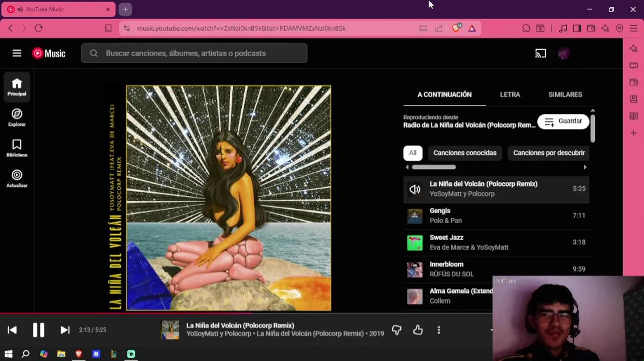This screenshot has height=361, width=644.
Task: Select Canciones conocidas filter chip
Action: pos(464,153)
